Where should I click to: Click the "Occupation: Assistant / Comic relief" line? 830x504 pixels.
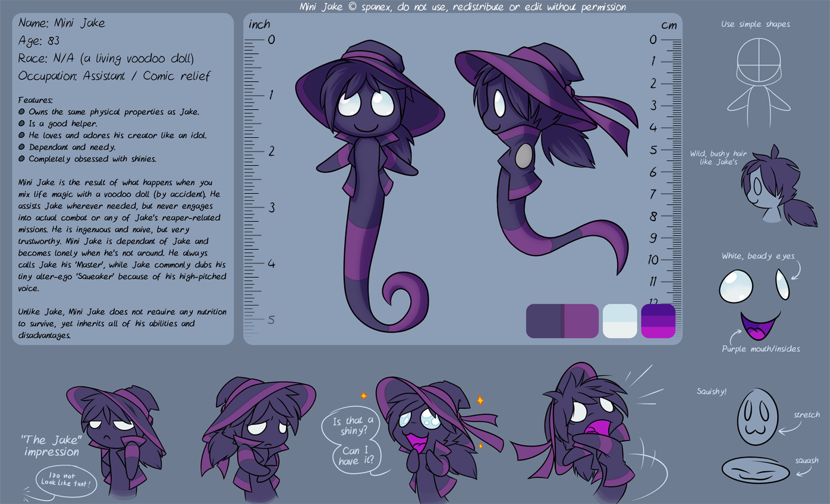pyautogui.click(x=114, y=76)
